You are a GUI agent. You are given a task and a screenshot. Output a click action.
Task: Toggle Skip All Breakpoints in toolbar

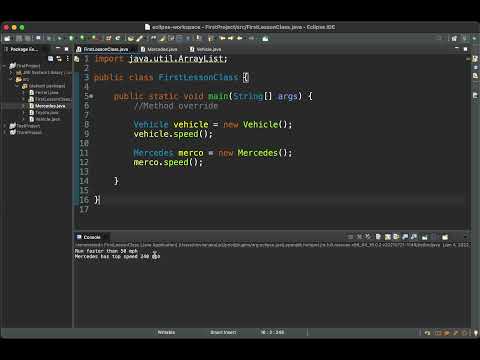pos(49,38)
